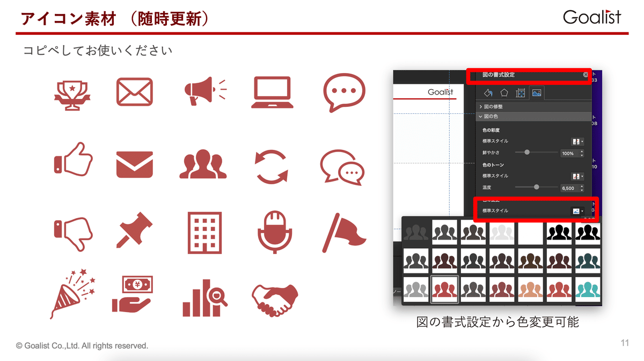Screen dimensions: 644x361
Task: Click the circular refresh arrows icon
Action: (x=272, y=167)
